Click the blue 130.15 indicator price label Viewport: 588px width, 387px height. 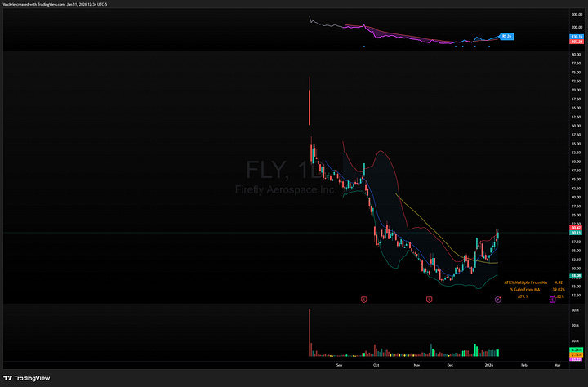(x=577, y=37)
